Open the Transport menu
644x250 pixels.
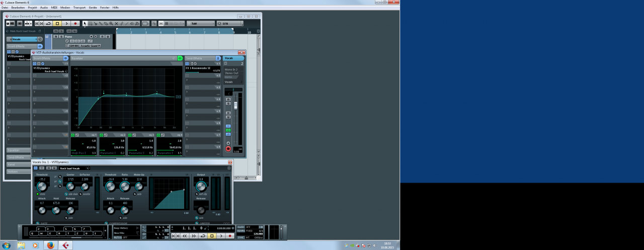click(x=79, y=8)
